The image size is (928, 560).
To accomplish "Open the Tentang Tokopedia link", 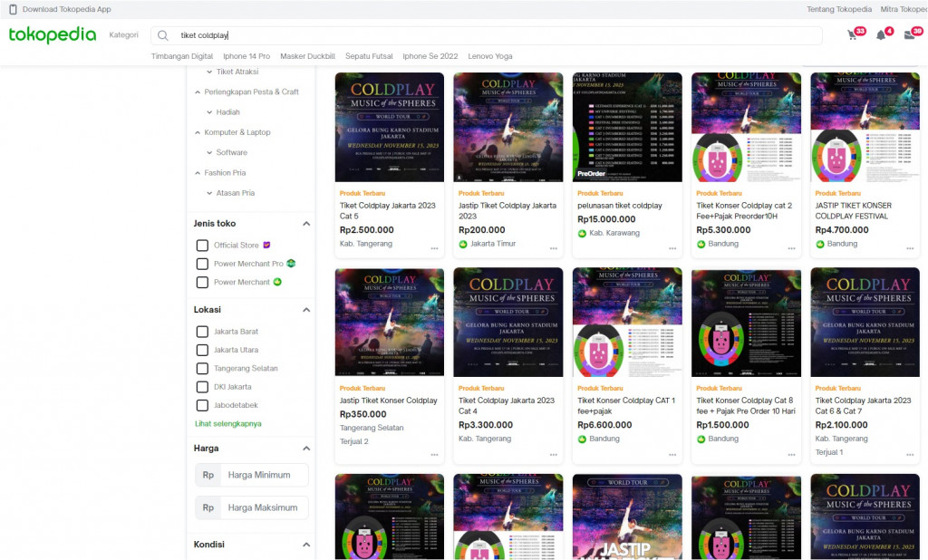I will pyautogui.click(x=838, y=9).
